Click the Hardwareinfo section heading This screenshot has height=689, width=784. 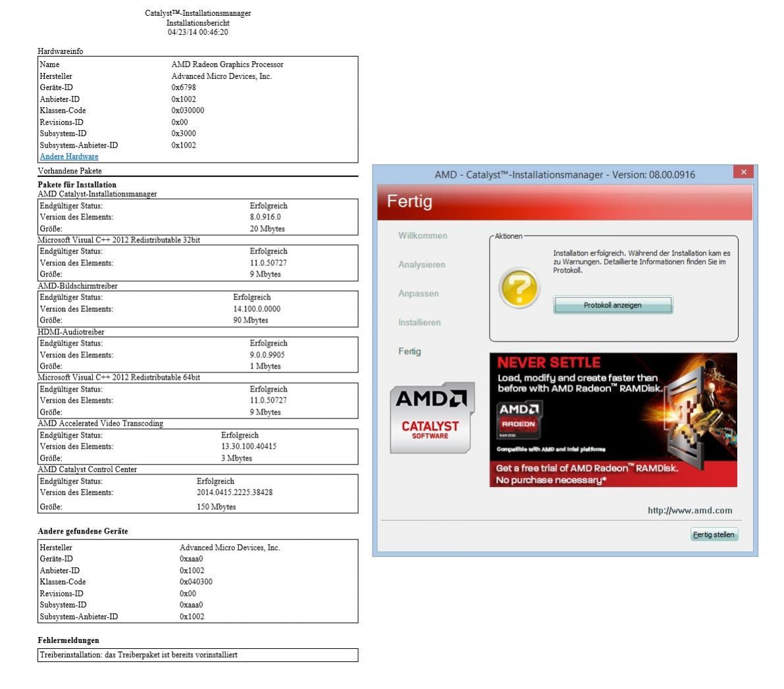[x=61, y=51]
